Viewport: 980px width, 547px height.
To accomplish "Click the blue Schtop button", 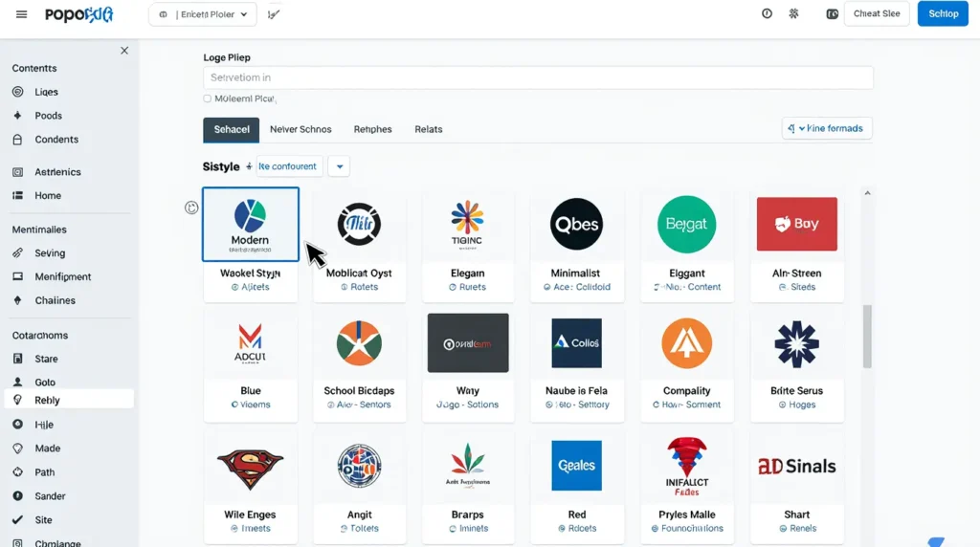I will (x=943, y=13).
